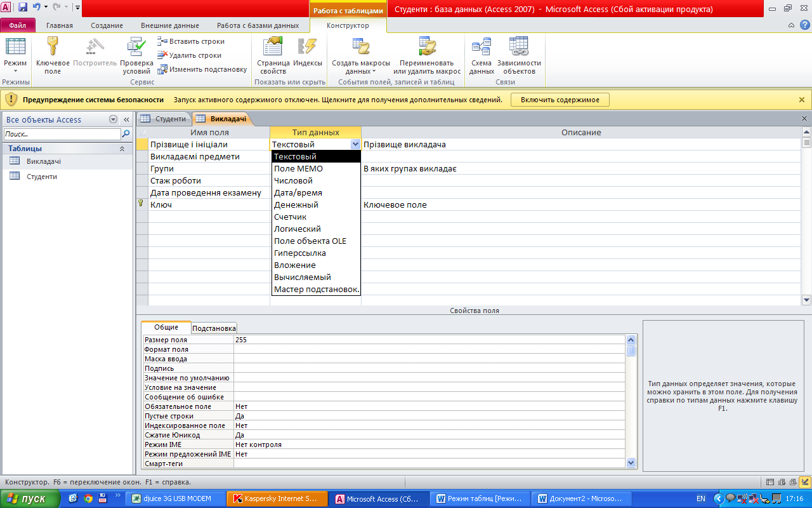Click the navigation pane search field
Viewport: 812px width, 508px height.
62,134
